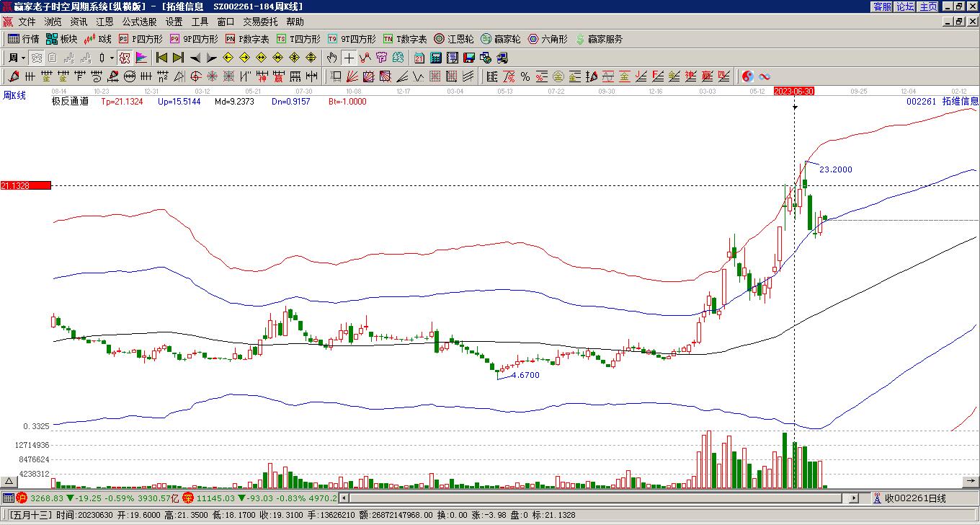Viewport: 980px width, 525px height.
Task: Click the percent % drawing tool
Action: point(525,76)
